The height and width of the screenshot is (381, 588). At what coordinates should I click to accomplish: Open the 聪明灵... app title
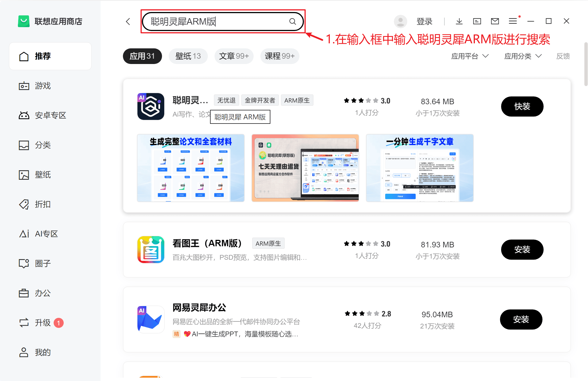(191, 100)
